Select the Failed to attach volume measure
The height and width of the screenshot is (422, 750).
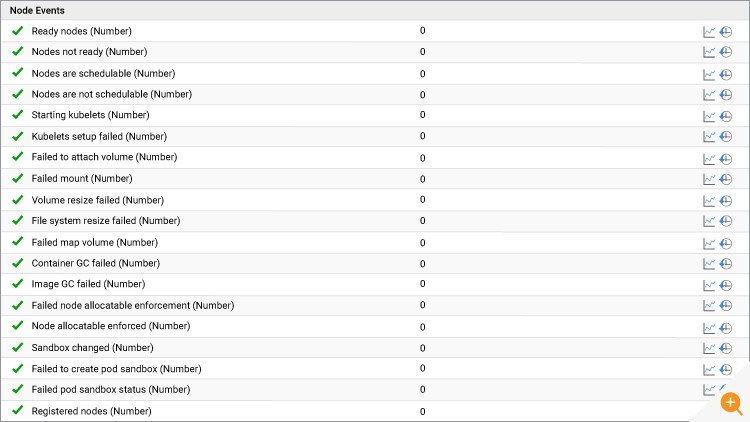point(104,157)
